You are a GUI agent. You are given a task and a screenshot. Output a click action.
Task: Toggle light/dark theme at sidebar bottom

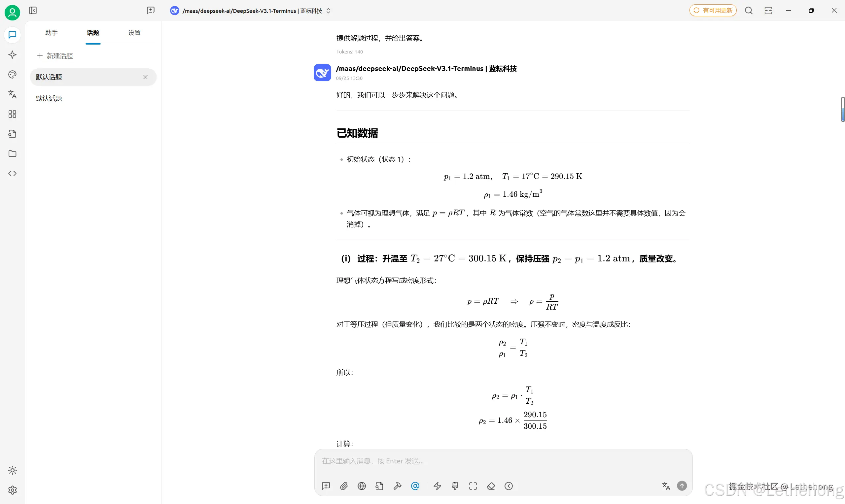12,470
